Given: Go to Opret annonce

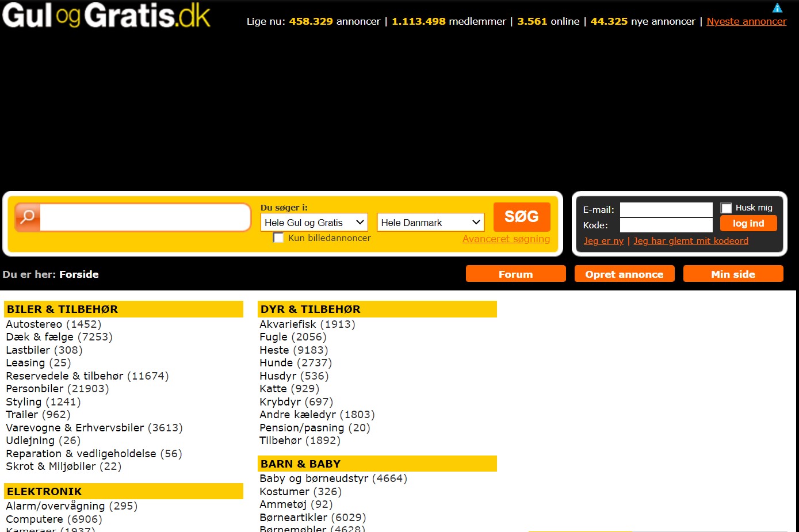Looking at the screenshot, I should point(624,274).
